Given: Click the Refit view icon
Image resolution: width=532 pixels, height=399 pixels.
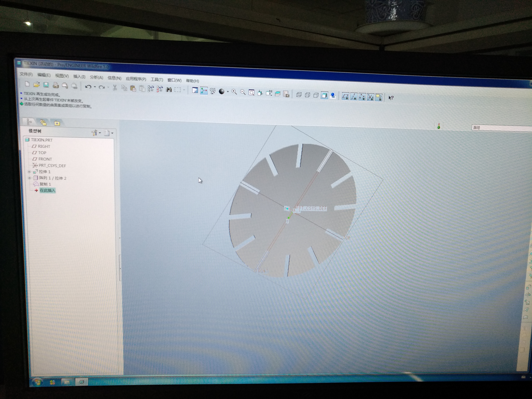Looking at the screenshot, I should point(251,93).
